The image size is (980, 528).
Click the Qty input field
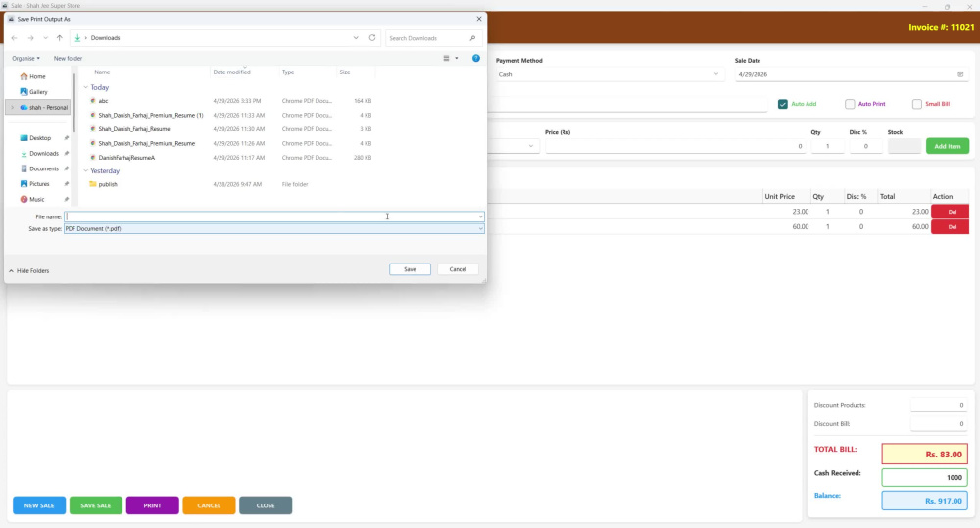pos(827,146)
